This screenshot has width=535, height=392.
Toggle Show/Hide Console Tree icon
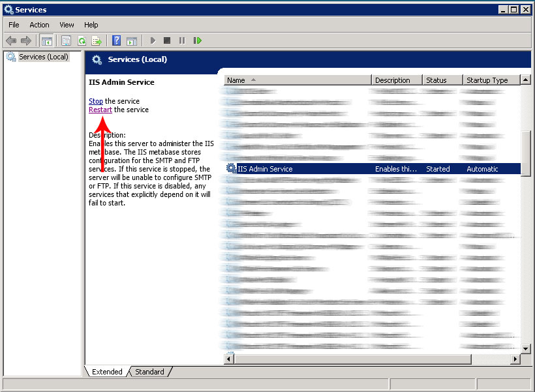pos(47,41)
